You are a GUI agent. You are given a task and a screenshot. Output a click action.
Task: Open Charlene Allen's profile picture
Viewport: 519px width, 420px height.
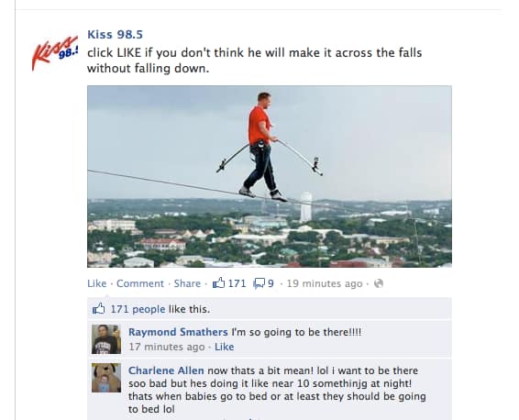coord(106,378)
